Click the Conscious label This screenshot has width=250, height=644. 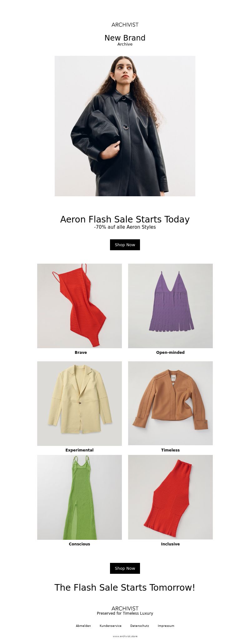(79, 544)
